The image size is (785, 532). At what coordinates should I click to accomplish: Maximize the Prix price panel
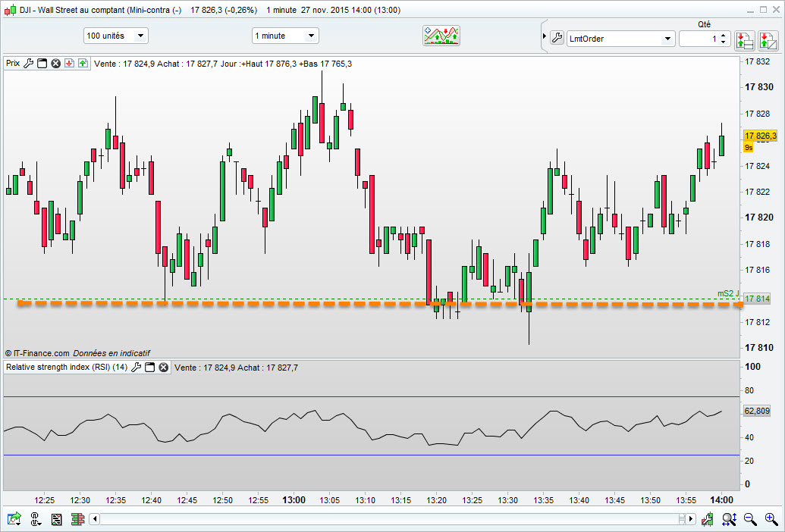[42, 64]
